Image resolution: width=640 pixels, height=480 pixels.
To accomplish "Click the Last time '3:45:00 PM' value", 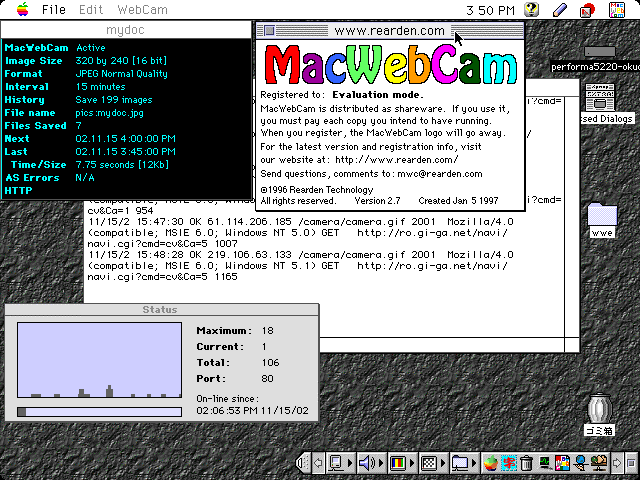I will click(146, 152).
